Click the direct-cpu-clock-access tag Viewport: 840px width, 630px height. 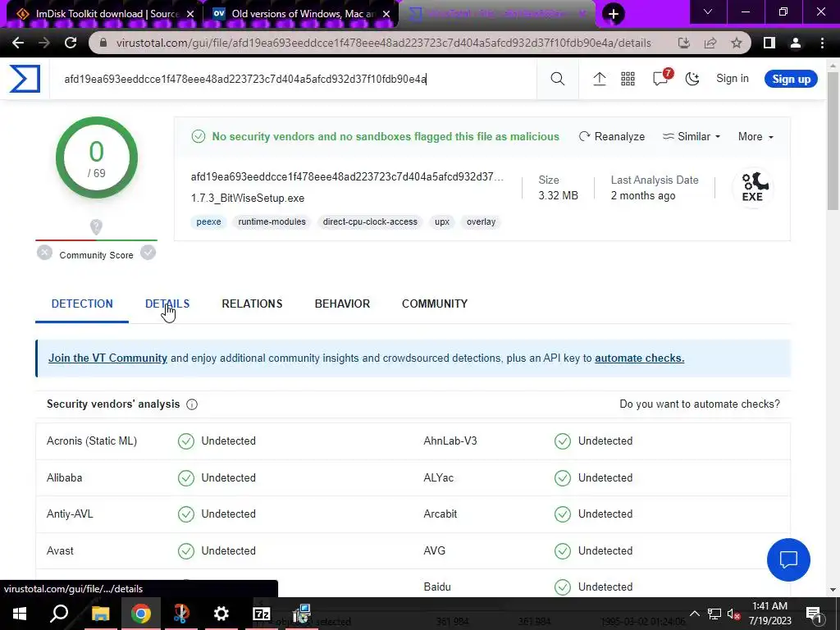pyautogui.click(x=370, y=221)
